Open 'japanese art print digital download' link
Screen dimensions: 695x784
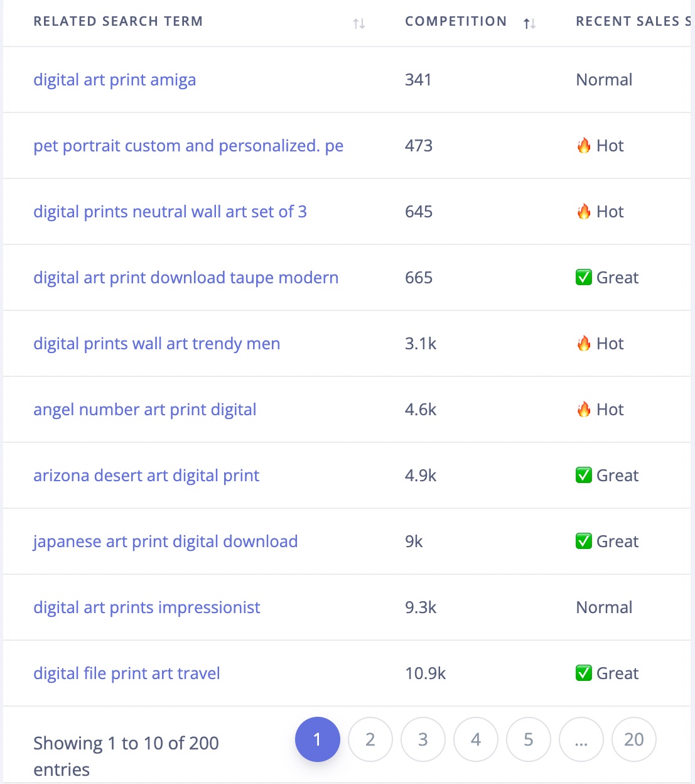(x=166, y=542)
